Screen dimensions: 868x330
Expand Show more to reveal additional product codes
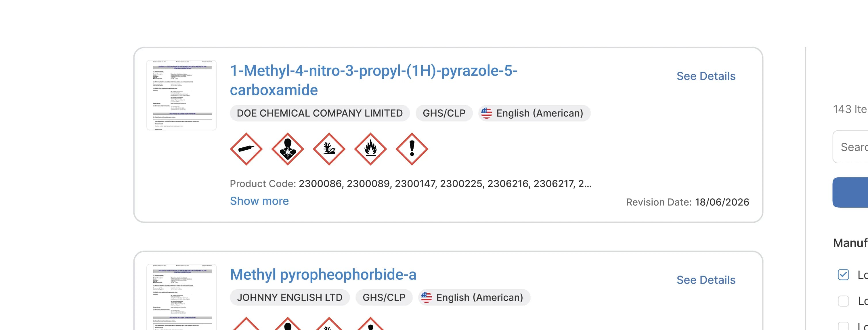[x=259, y=201]
